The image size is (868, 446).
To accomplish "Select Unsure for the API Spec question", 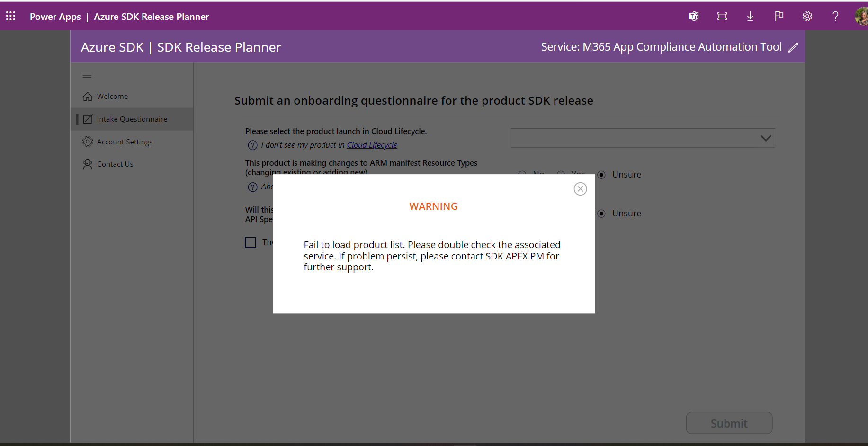I will pos(601,213).
